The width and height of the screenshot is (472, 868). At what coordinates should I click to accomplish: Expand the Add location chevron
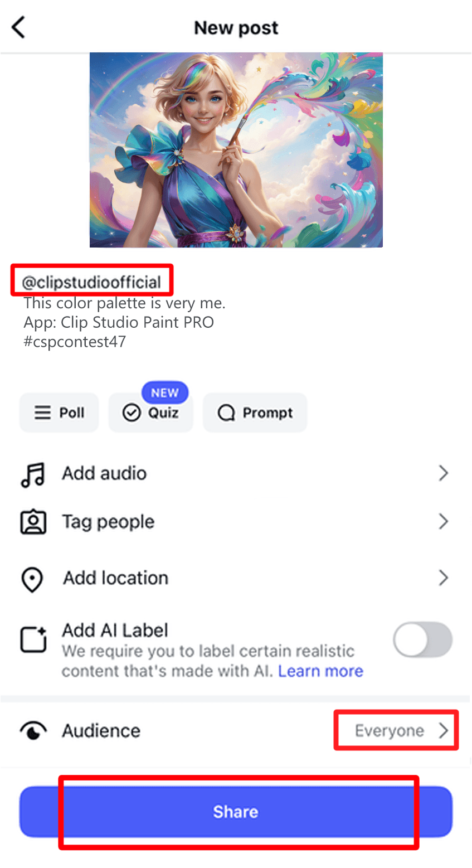click(443, 579)
